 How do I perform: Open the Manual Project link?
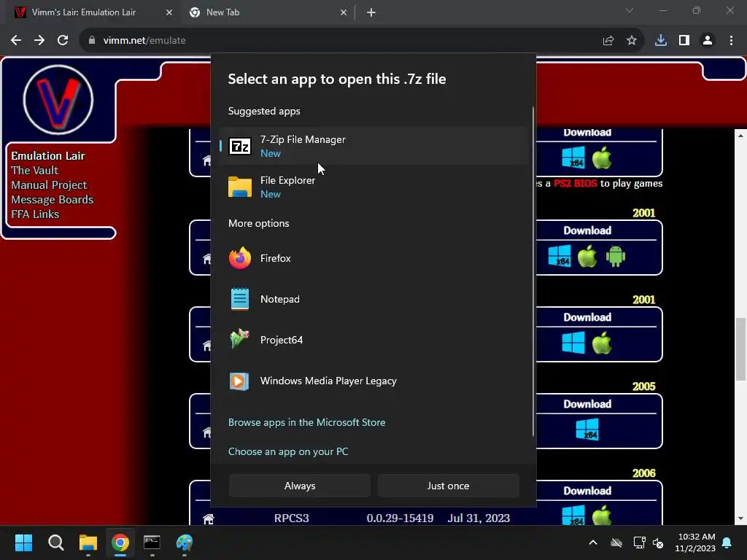pos(49,184)
